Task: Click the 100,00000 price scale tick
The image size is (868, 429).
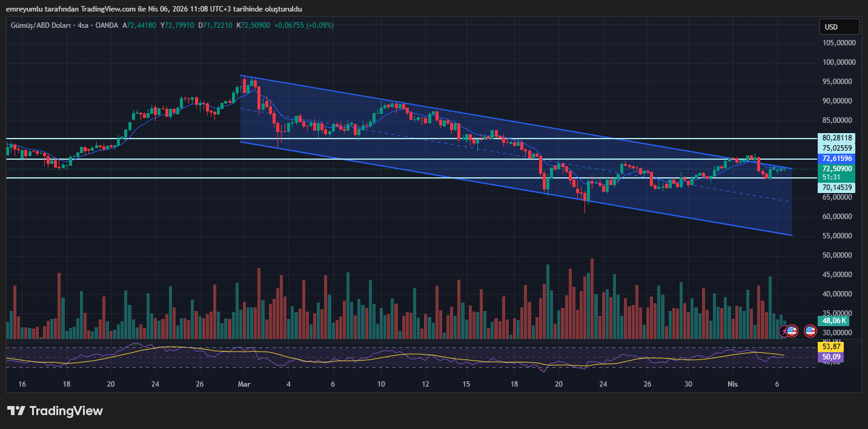Action: tap(841, 62)
